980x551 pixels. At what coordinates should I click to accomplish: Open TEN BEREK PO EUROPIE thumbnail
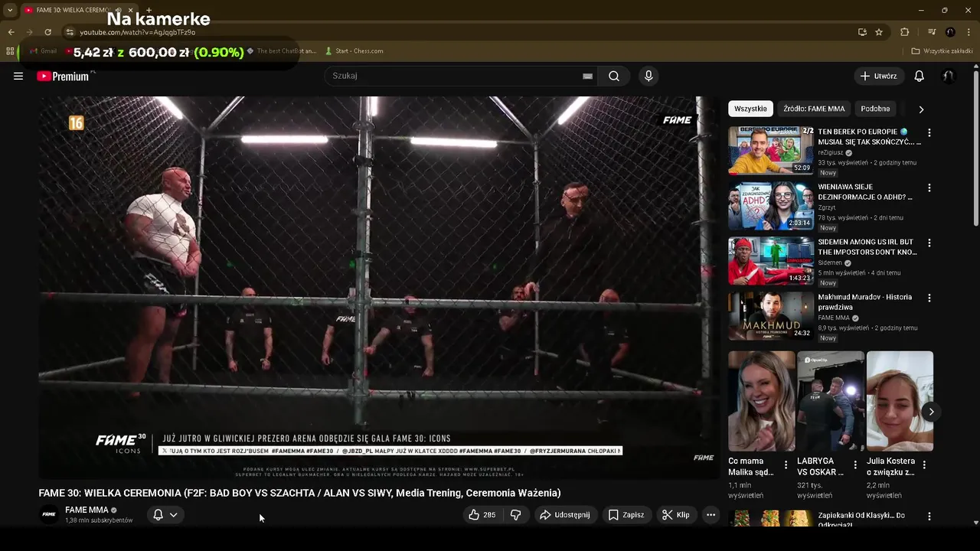point(771,151)
